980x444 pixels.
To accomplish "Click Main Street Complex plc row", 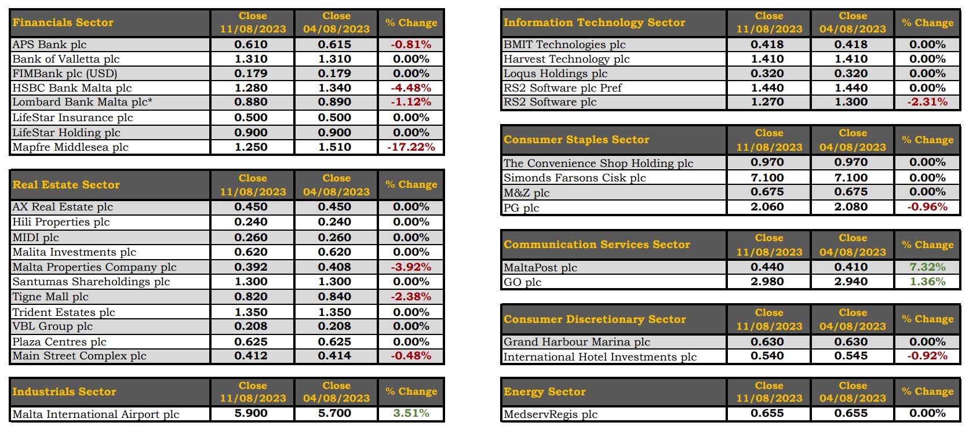I will coord(227,356).
